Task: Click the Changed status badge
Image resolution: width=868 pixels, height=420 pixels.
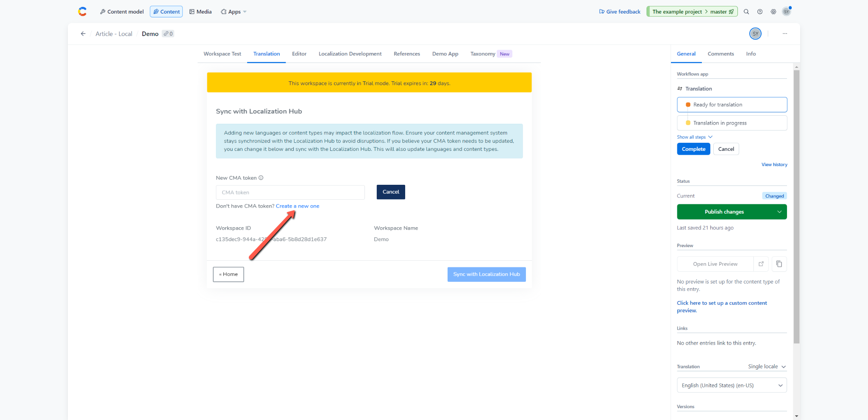Action: (x=774, y=196)
